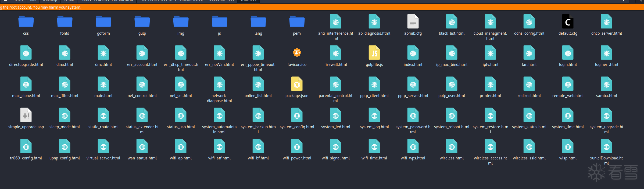The image size is (644, 189).
Task: Select the lan.html file icon
Action: tap(529, 53)
